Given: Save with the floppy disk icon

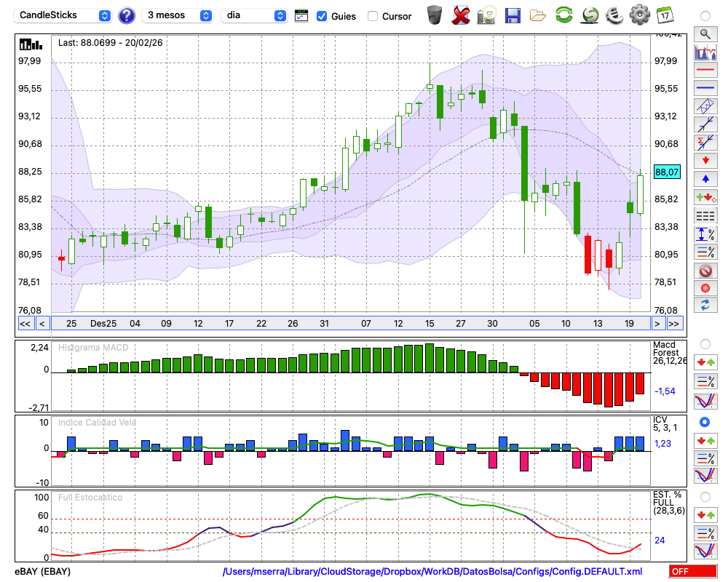Looking at the screenshot, I should (513, 15).
